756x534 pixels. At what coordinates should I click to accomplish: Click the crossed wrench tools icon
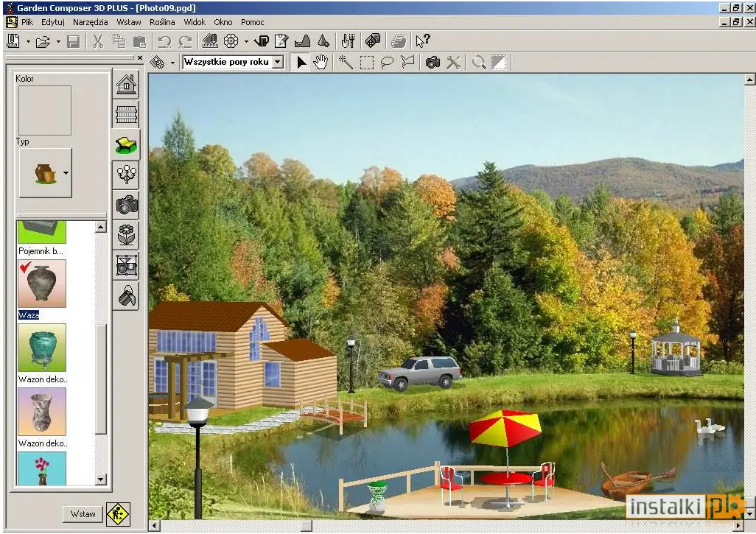[453, 62]
